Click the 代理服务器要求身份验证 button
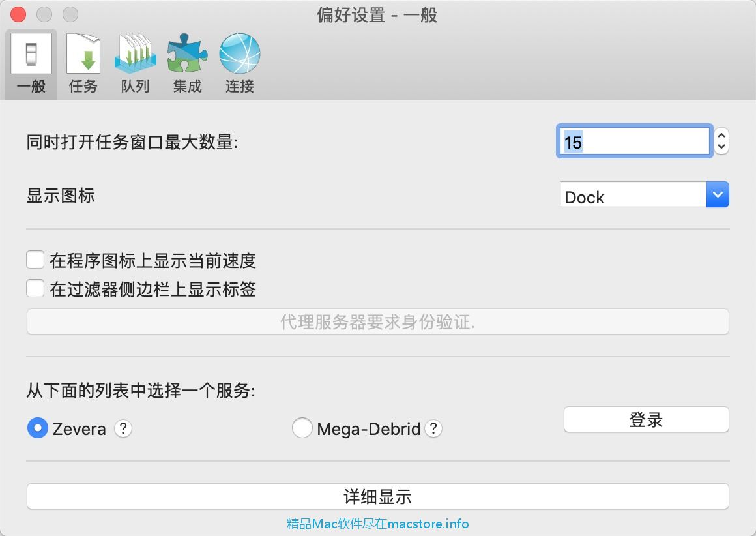756x536 pixels. (377, 322)
